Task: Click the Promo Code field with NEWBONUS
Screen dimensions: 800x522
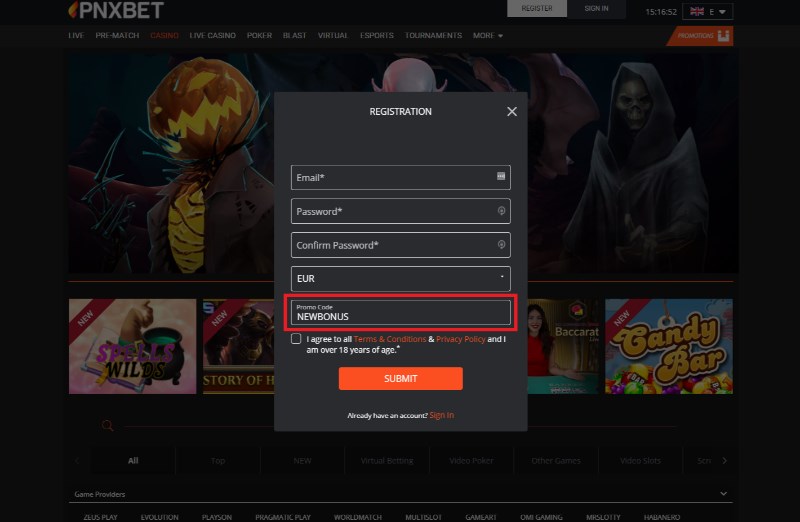Action: click(401, 312)
